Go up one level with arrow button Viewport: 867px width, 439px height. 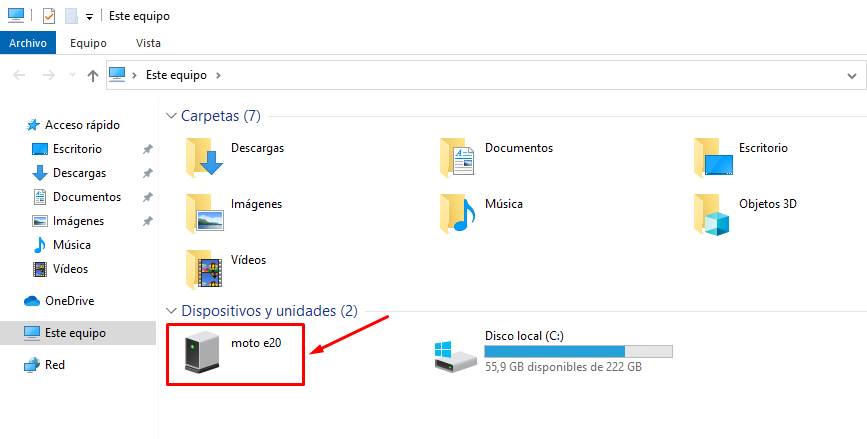(92, 75)
